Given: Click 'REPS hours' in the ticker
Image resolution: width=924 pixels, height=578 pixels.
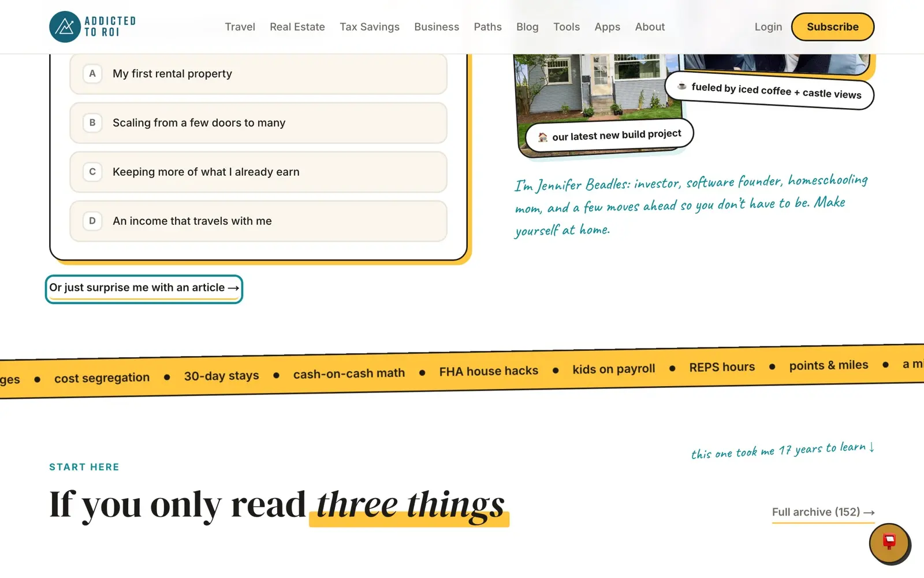Looking at the screenshot, I should coord(722,367).
